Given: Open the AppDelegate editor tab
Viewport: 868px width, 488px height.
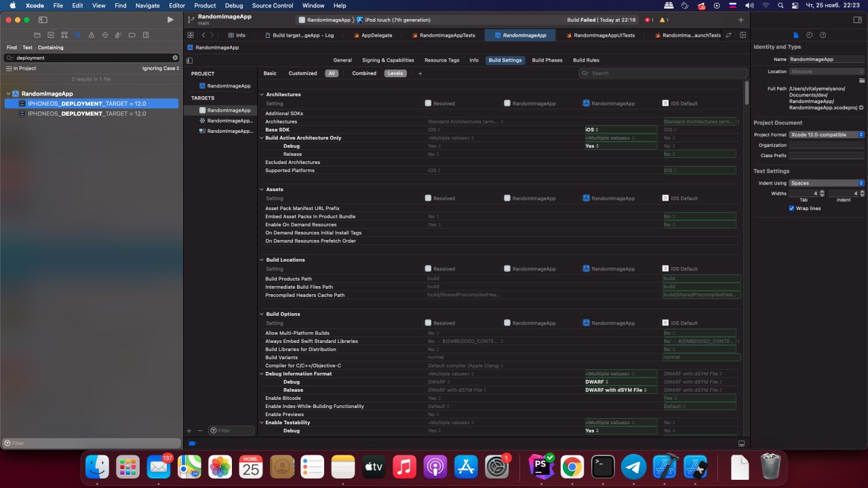Looking at the screenshot, I should pos(372,35).
